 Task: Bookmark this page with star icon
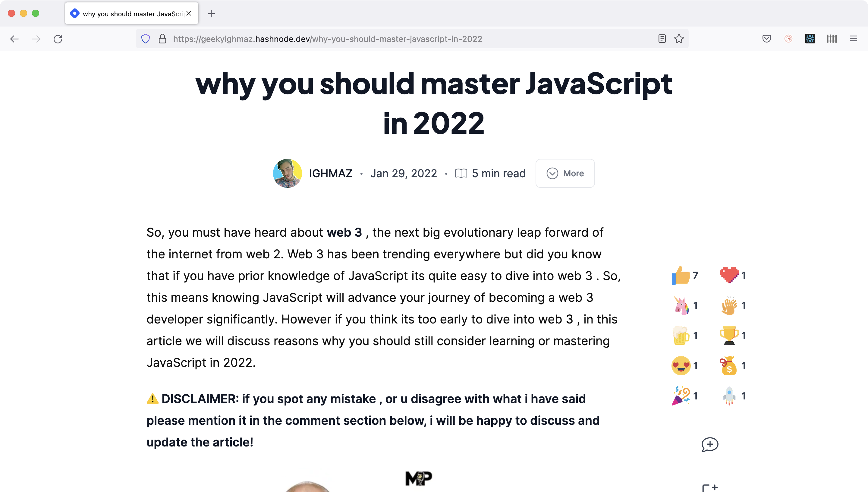[x=679, y=39]
